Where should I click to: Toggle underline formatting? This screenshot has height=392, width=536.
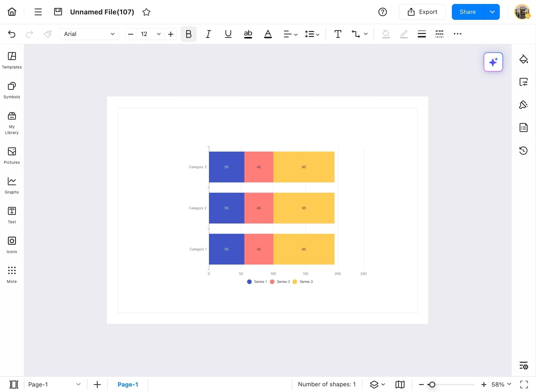pos(228,34)
